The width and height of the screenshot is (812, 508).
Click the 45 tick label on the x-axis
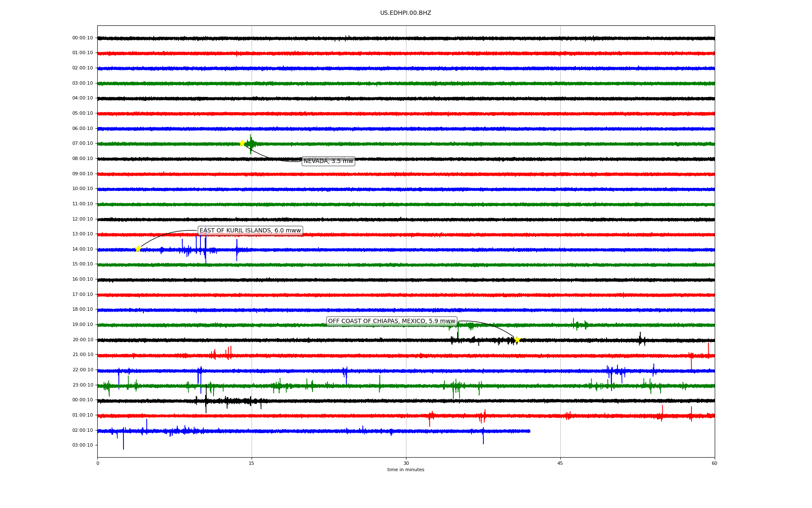click(x=560, y=464)
